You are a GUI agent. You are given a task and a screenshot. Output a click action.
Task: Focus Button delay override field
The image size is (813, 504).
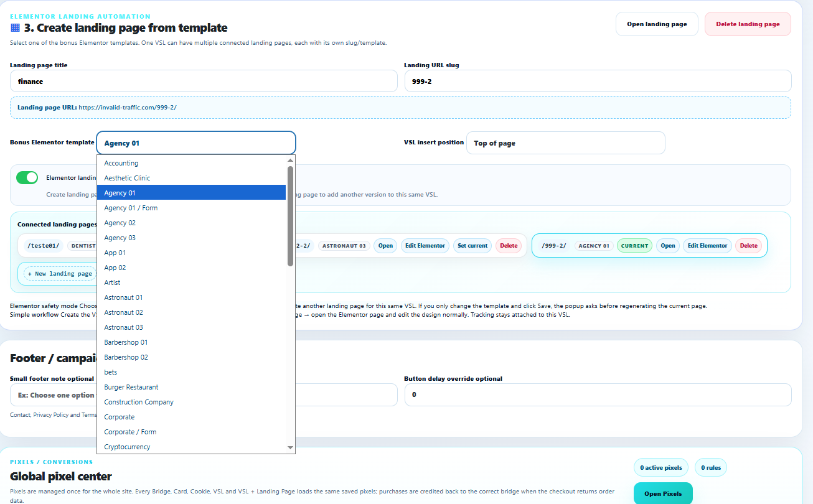[598, 394]
